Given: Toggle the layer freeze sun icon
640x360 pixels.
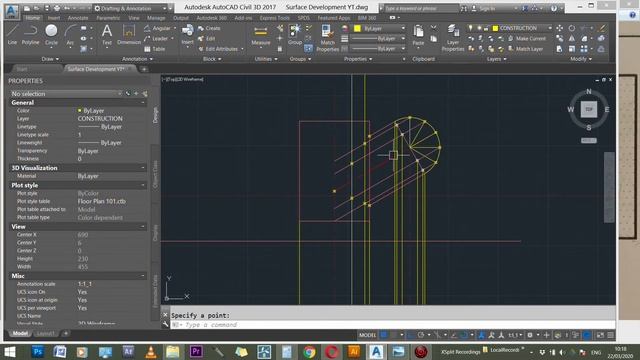Looking at the screenshot, I should (479, 28).
